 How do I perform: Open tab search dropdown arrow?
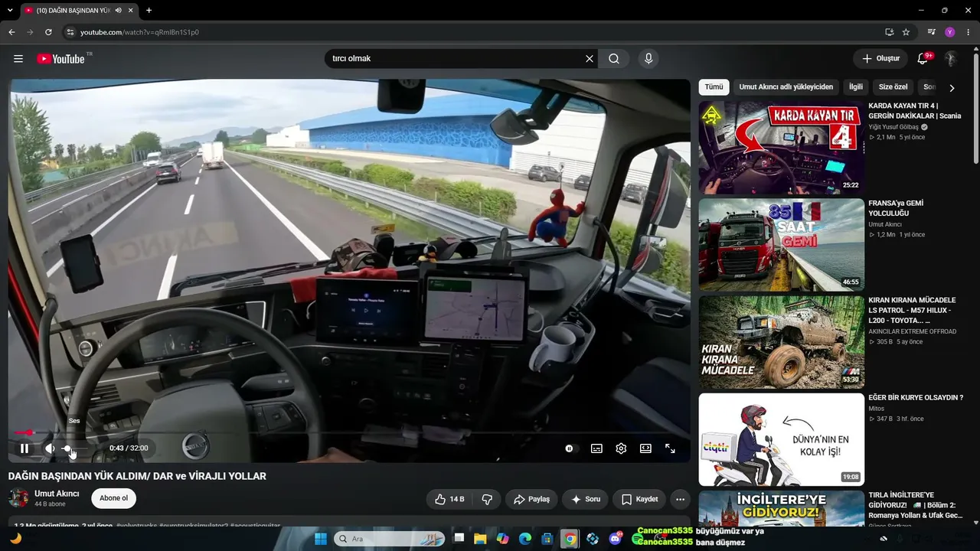[x=9, y=10]
